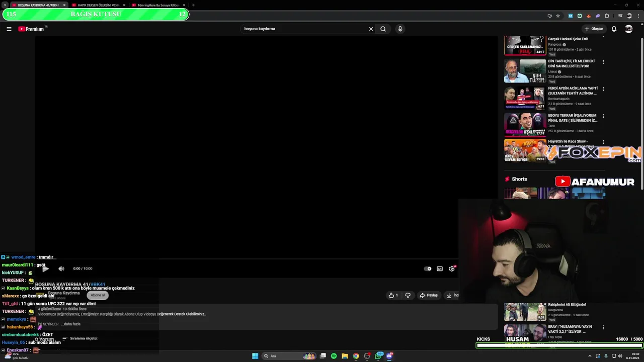The width and height of the screenshot is (644, 362).
Task: Open Chrome media control icon
Action: tap(620, 16)
